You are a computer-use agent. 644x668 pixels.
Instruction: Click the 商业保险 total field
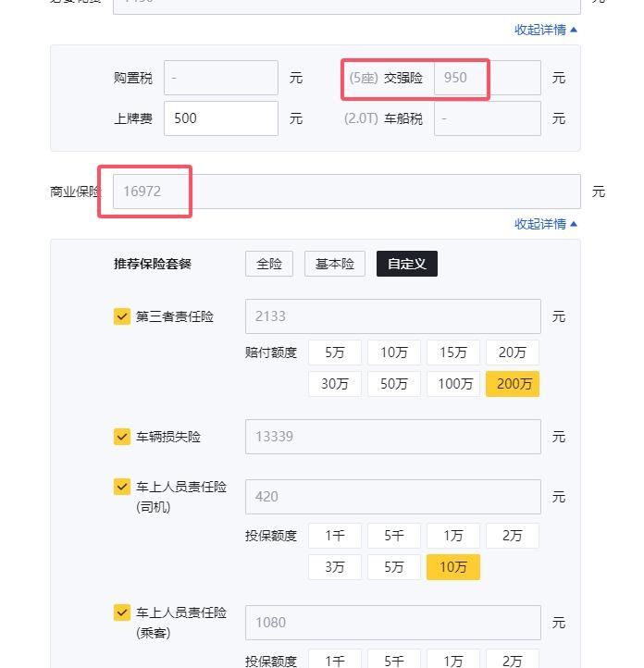pos(347,192)
